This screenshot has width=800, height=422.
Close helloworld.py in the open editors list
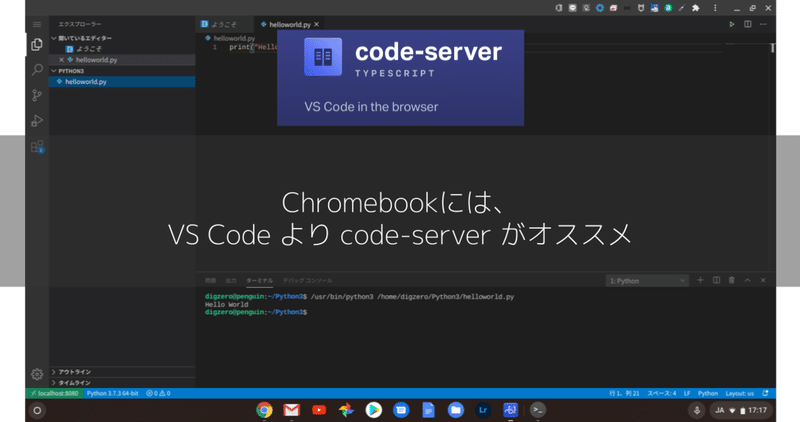tap(61, 60)
